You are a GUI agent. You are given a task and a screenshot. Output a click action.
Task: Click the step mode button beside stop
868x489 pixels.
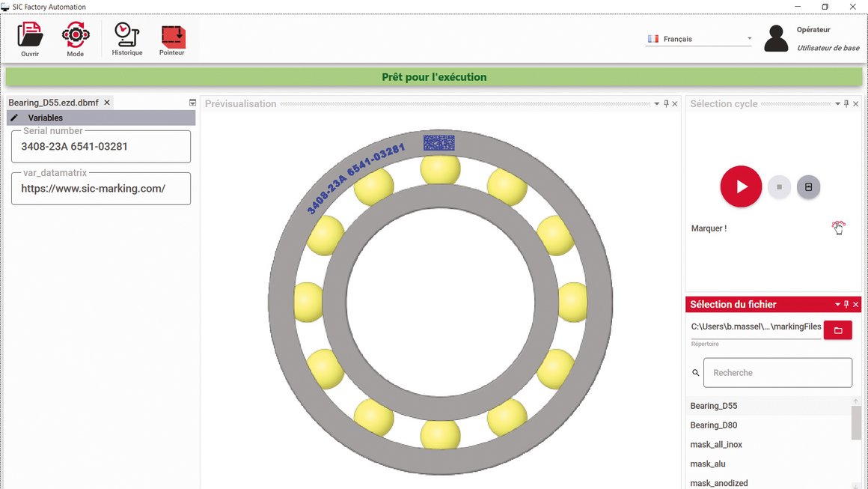tap(808, 187)
